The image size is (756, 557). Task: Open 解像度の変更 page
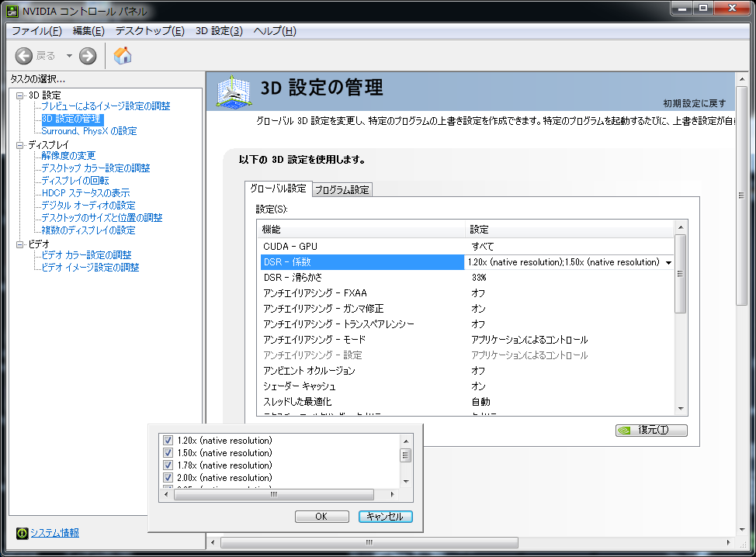tap(68, 156)
